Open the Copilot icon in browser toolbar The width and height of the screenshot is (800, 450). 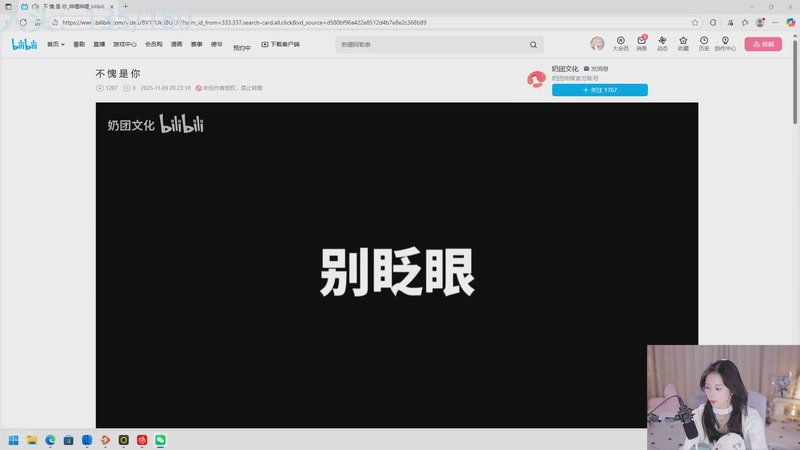click(790, 22)
